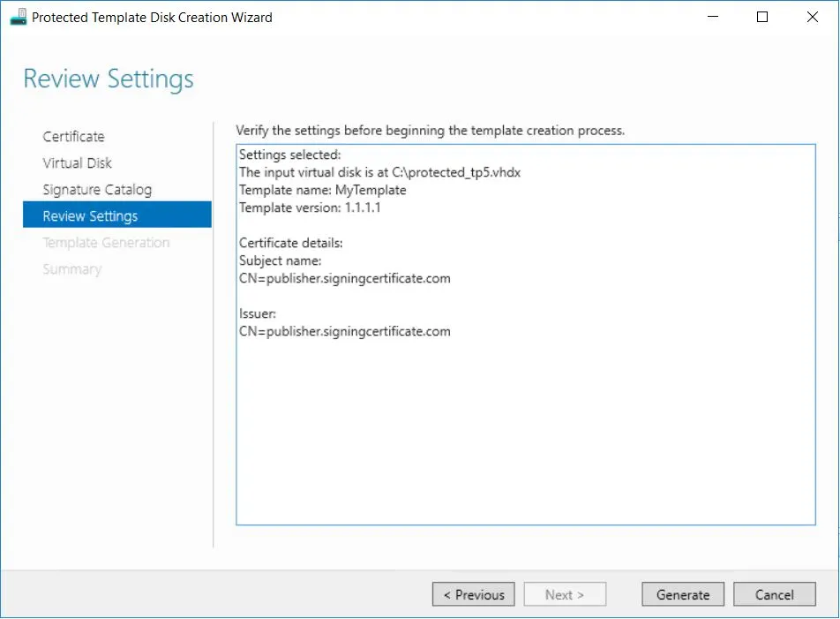Screen dimensions: 840x619
Task: Click the Template name: MyTemplate line
Action: click(323, 190)
